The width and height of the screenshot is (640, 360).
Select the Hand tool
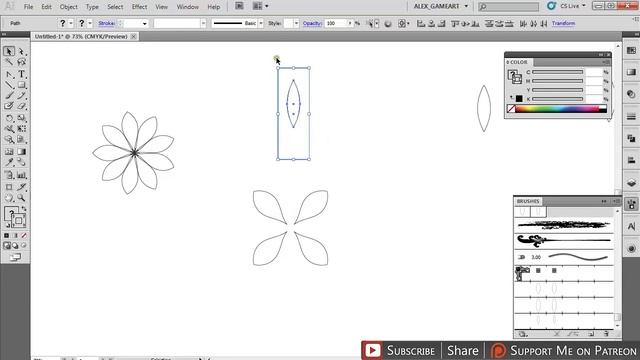(9, 198)
